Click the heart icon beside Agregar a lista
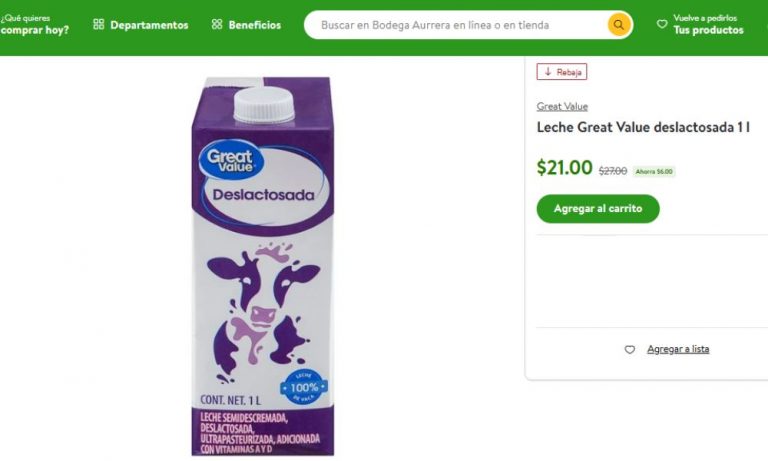This screenshot has height=461, width=768. [629, 349]
